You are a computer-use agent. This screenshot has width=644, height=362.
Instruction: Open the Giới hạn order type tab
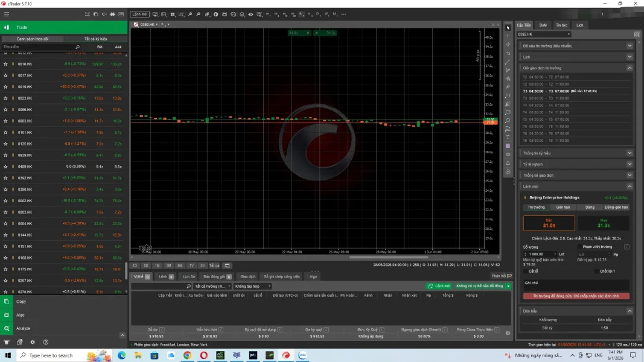point(563,208)
